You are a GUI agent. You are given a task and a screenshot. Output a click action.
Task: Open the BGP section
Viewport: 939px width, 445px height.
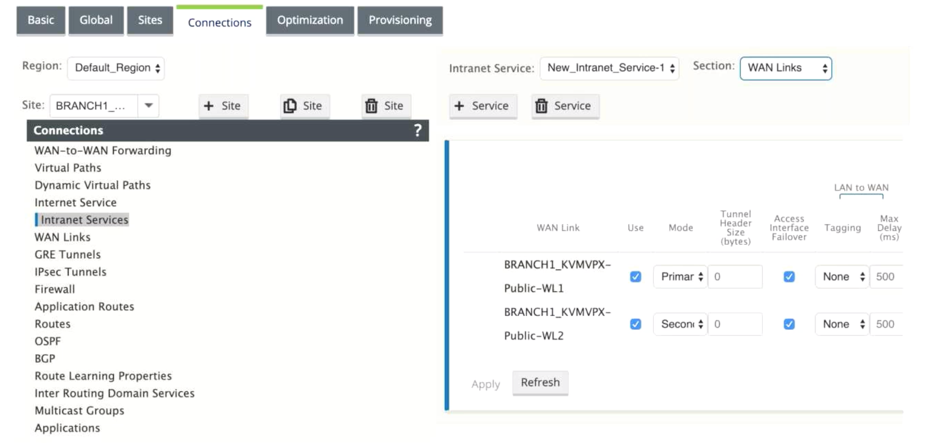[x=45, y=359]
